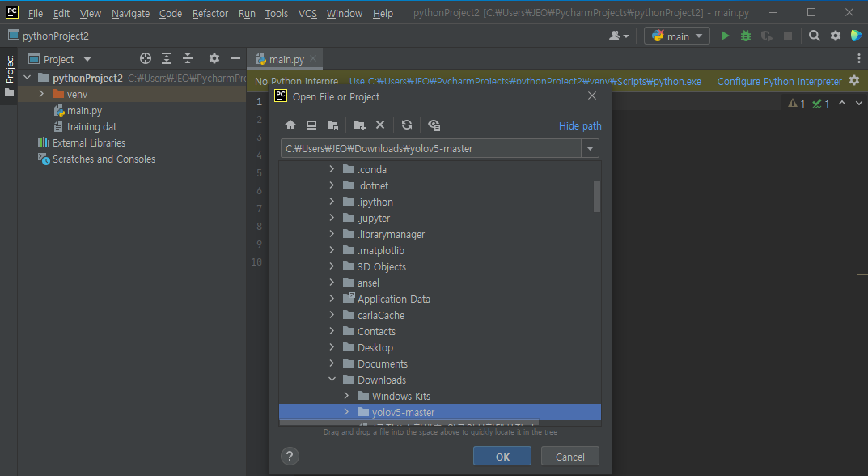Expand the Documents folder
The height and width of the screenshot is (476, 868).
[x=332, y=363]
